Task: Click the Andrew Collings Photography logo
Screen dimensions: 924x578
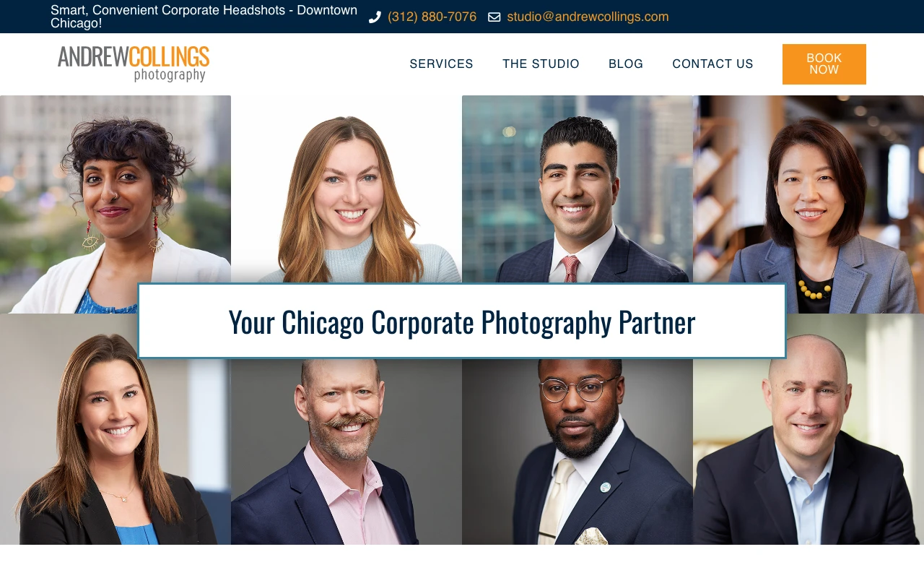Action: [134, 64]
